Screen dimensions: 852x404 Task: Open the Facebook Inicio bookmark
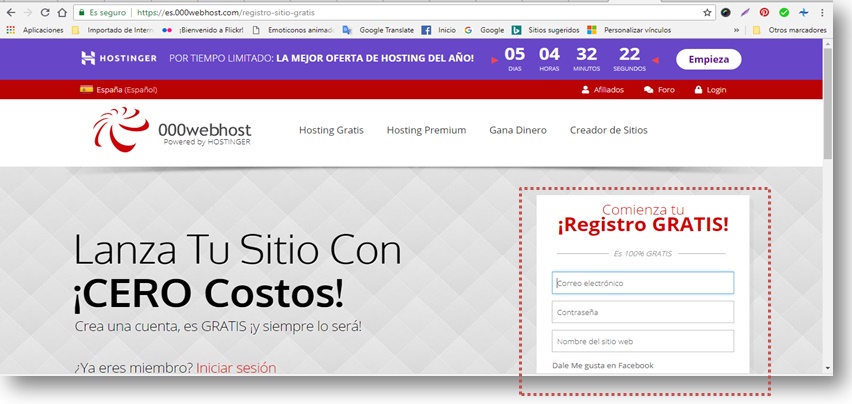439,30
